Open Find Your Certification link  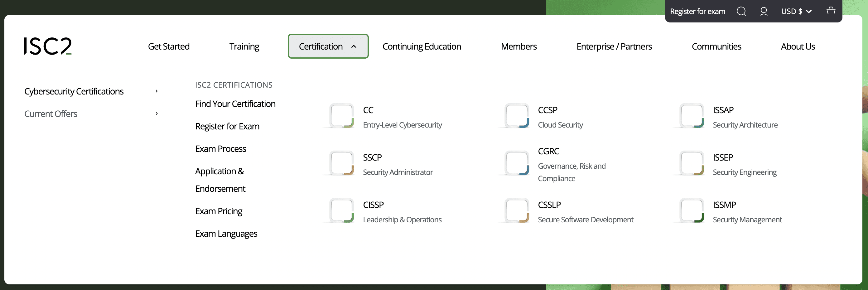[235, 104]
